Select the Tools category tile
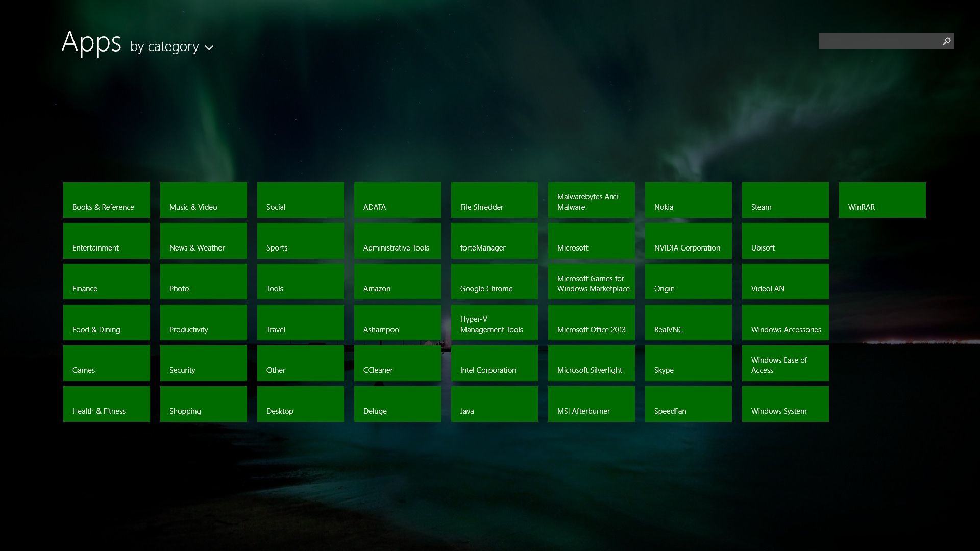Screen dimensions: 980x551 point(301,282)
